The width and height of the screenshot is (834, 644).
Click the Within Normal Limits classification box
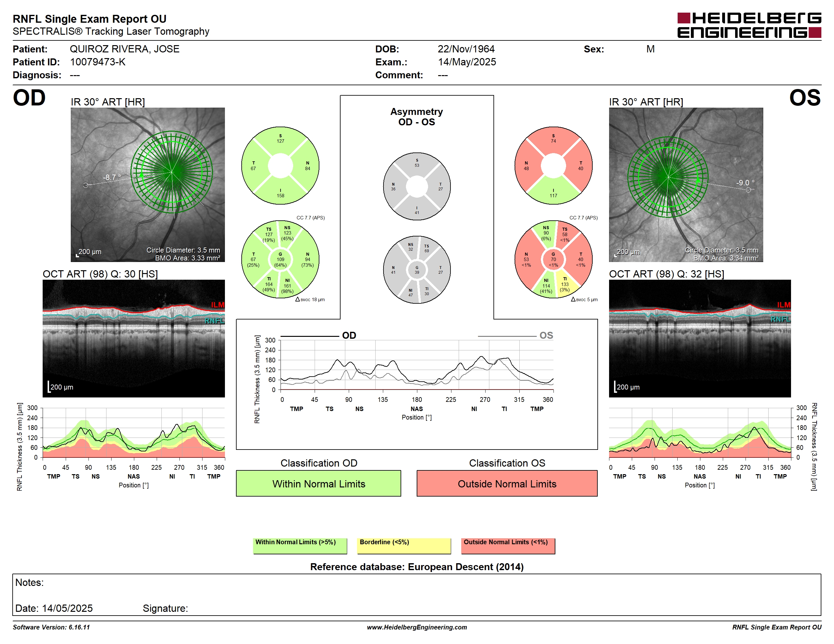coord(318,483)
